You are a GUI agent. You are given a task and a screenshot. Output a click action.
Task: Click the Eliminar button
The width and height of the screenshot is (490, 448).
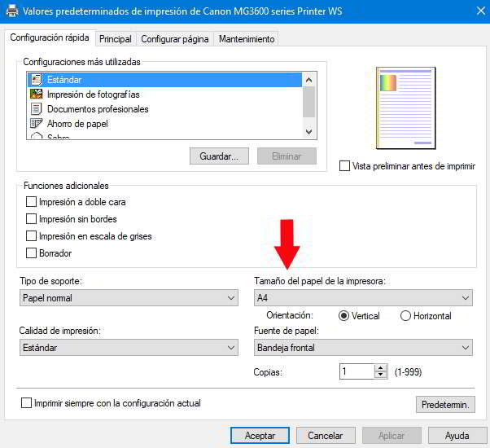(287, 156)
